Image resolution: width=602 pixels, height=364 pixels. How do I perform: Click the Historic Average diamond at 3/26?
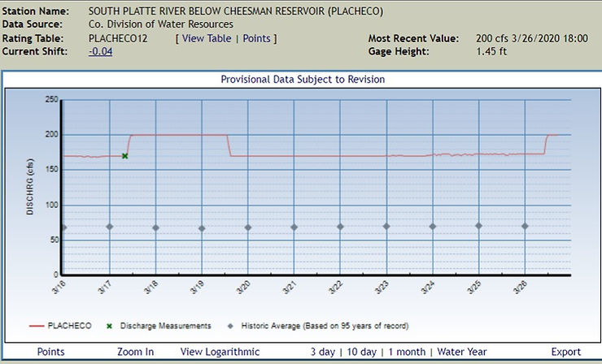point(525,226)
